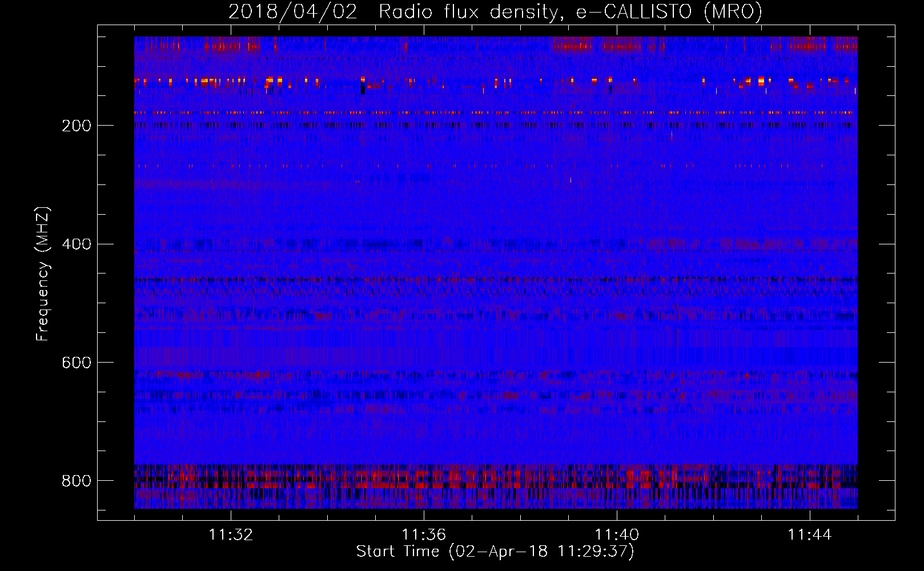Click the 'Start Time (02-Apr-18 11:29:37)' label
This screenshot has width=924, height=571.
pos(495,552)
